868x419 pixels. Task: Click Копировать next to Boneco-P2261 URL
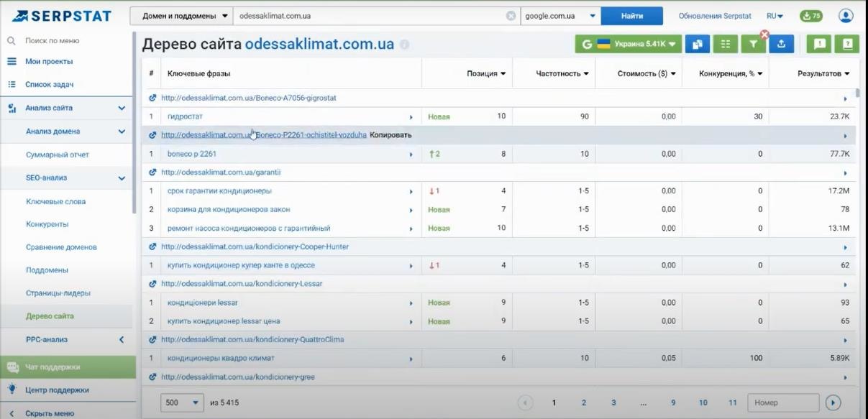click(x=390, y=135)
